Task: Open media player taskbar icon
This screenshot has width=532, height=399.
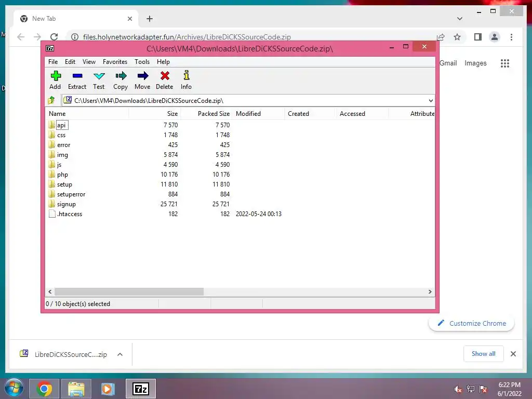Action: (x=108, y=389)
